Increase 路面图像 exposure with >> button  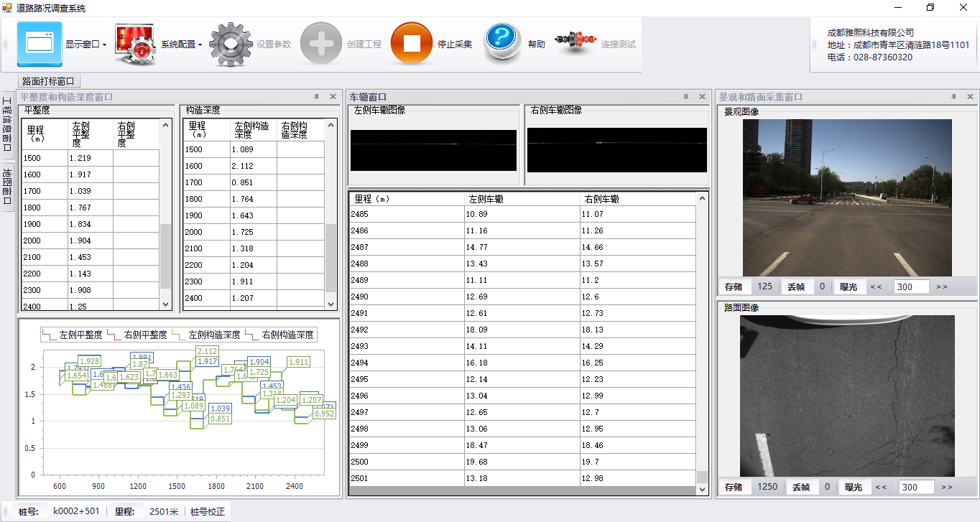(x=947, y=487)
